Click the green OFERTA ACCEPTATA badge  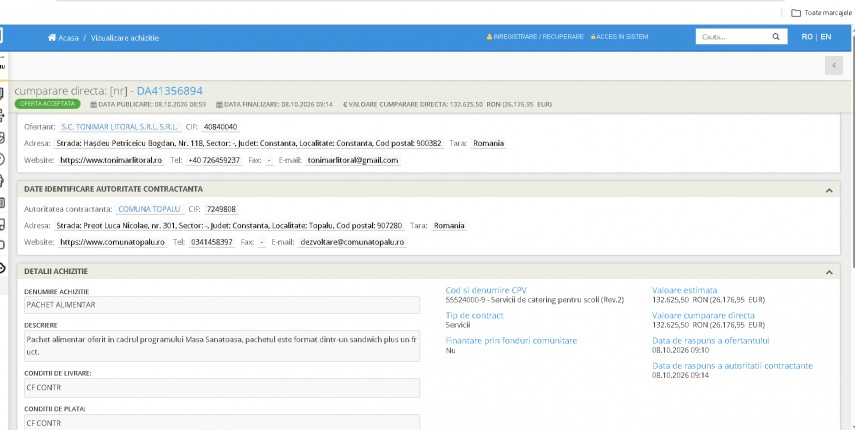(x=47, y=104)
